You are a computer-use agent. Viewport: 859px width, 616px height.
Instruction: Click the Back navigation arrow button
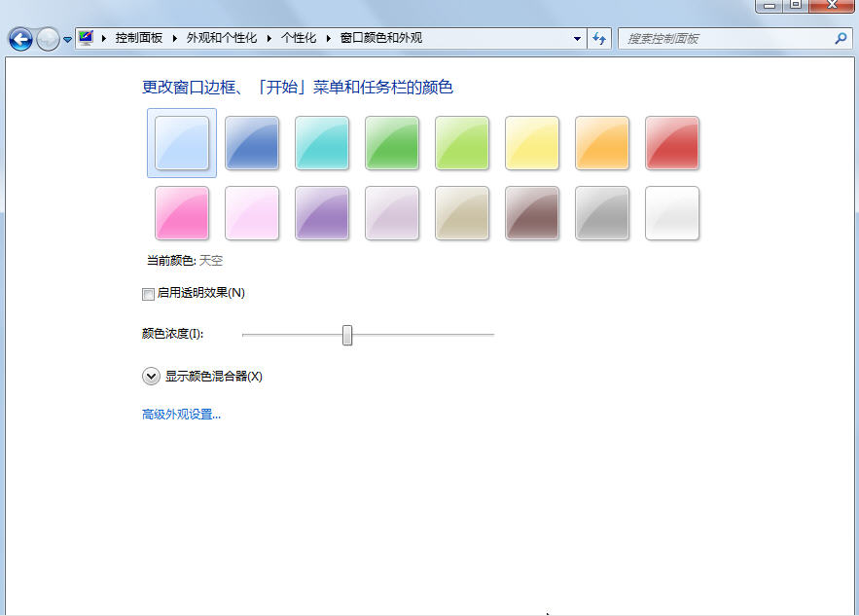point(19,39)
